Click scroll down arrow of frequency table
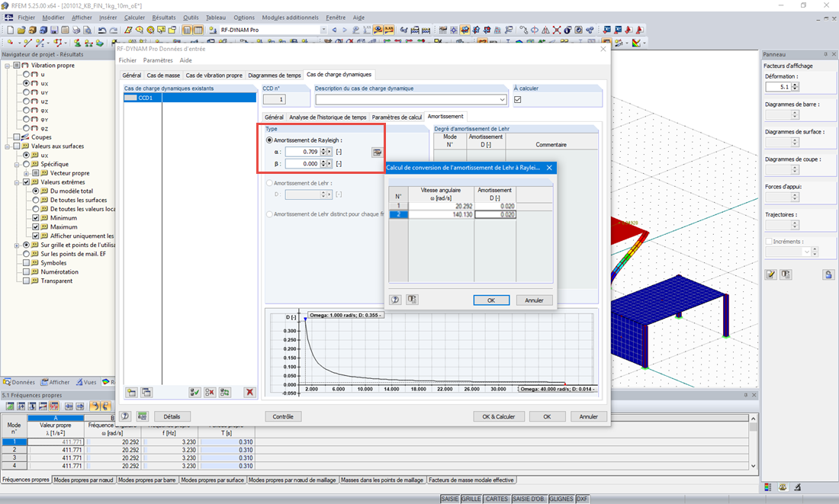The height and width of the screenshot is (504, 839). pos(754,465)
